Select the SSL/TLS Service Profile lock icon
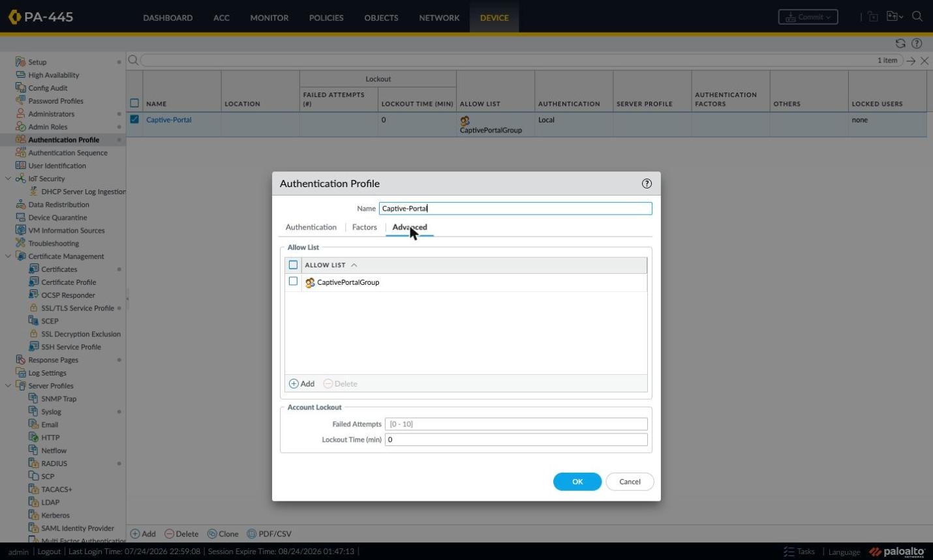 [x=34, y=308]
